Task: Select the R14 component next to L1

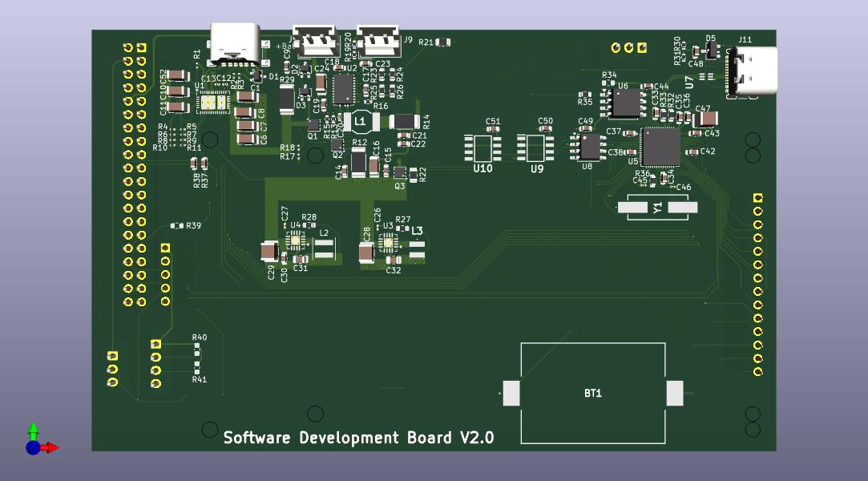Action: pyautogui.click(x=404, y=122)
